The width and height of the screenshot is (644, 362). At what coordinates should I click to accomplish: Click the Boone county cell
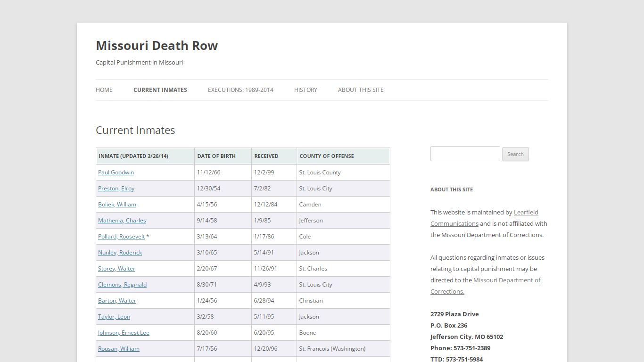coord(343,333)
